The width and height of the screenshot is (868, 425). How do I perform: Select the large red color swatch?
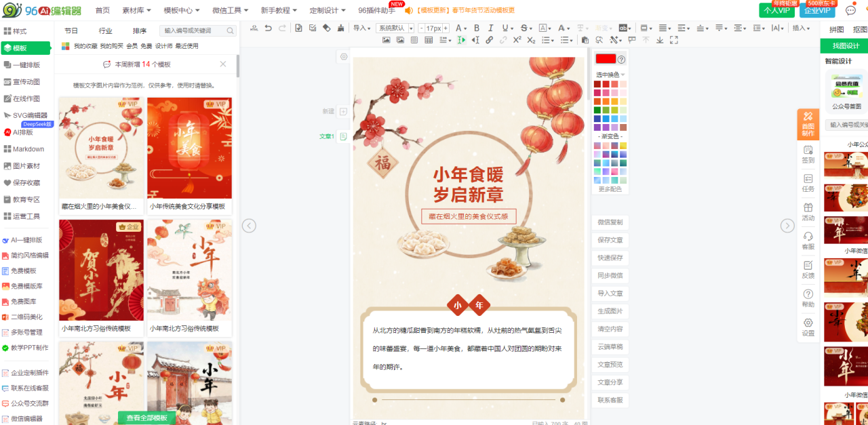coord(605,59)
